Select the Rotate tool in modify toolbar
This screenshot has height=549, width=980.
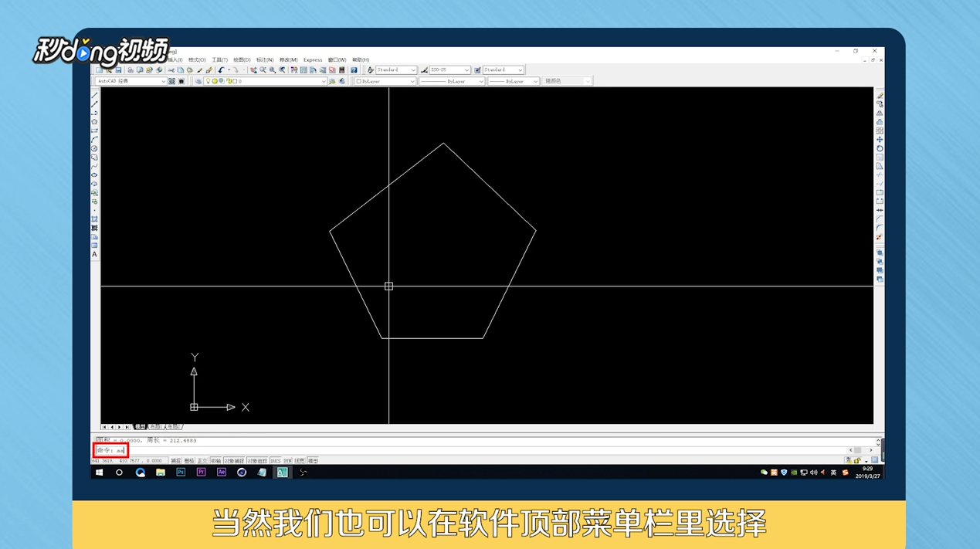click(x=880, y=148)
